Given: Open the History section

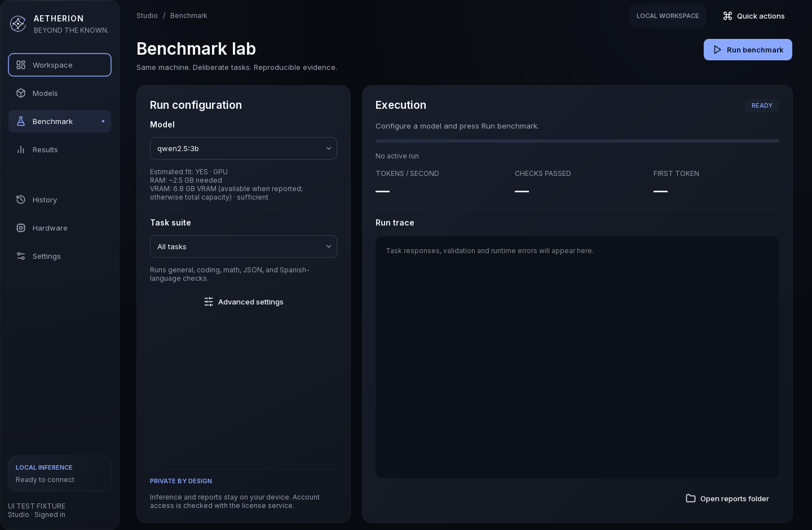Looking at the screenshot, I should pyautogui.click(x=60, y=200).
